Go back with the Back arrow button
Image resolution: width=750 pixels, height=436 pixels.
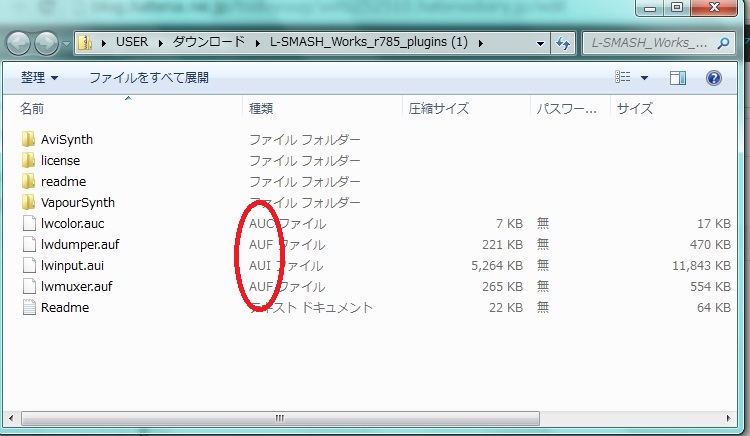(18, 44)
